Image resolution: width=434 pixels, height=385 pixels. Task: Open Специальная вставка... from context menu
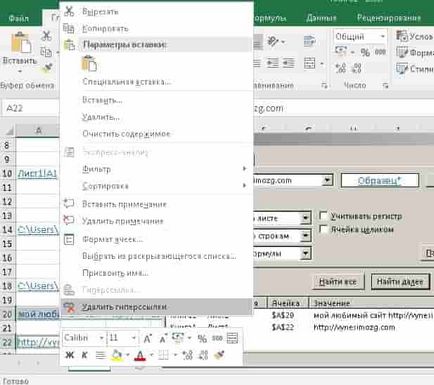click(127, 82)
